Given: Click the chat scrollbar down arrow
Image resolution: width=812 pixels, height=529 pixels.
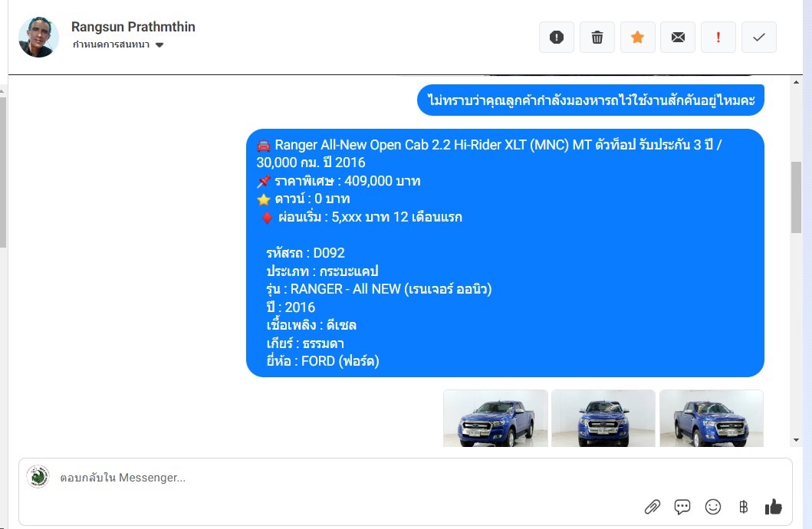Looking at the screenshot, I should [x=796, y=440].
